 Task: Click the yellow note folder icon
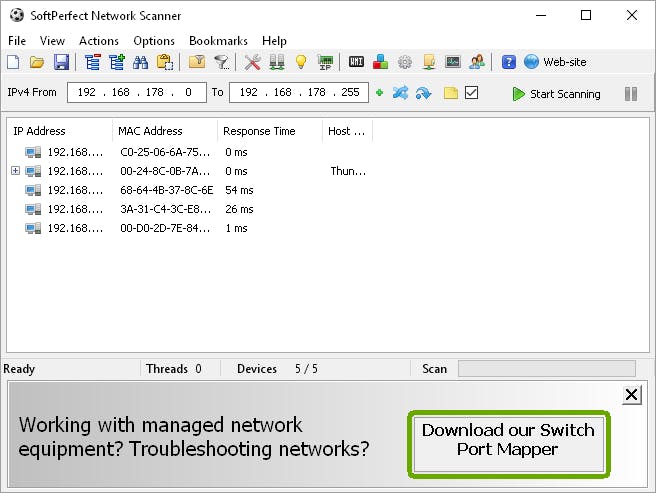pyautogui.click(x=451, y=93)
